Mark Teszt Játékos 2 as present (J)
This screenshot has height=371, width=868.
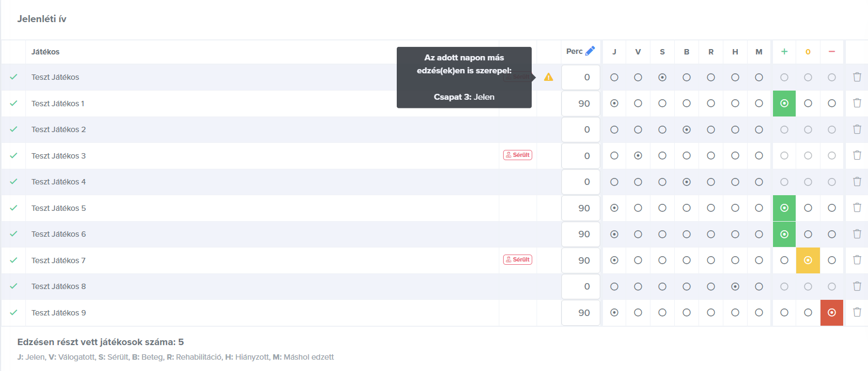[614, 129]
